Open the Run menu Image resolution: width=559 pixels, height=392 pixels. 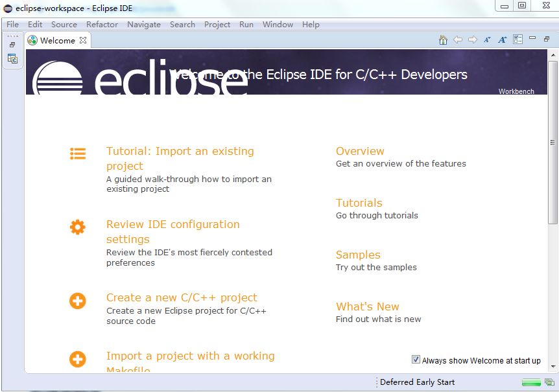(x=246, y=25)
